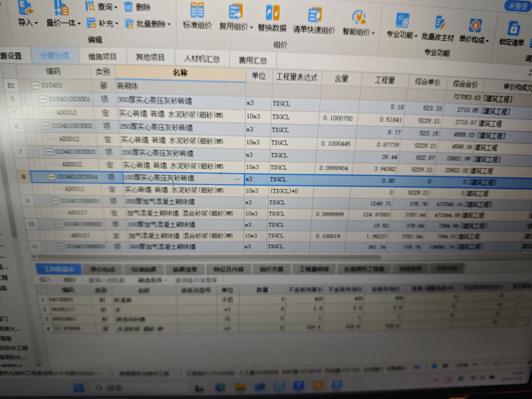Collapse item 010401003001 row
Screen dimensions: 532x399
tap(43, 99)
